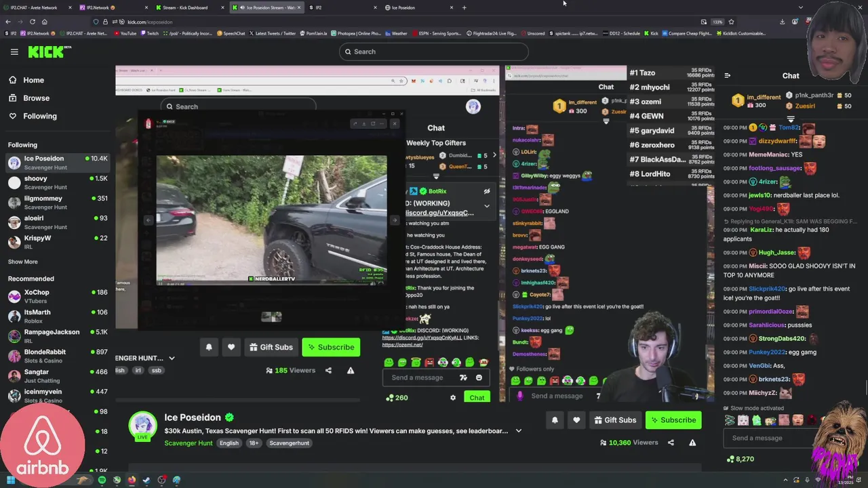Image resolution: width=868 pixels, height=488 pixels.
Task: Open emoji picker in embedded chat input
Action: tap(479, 378)
